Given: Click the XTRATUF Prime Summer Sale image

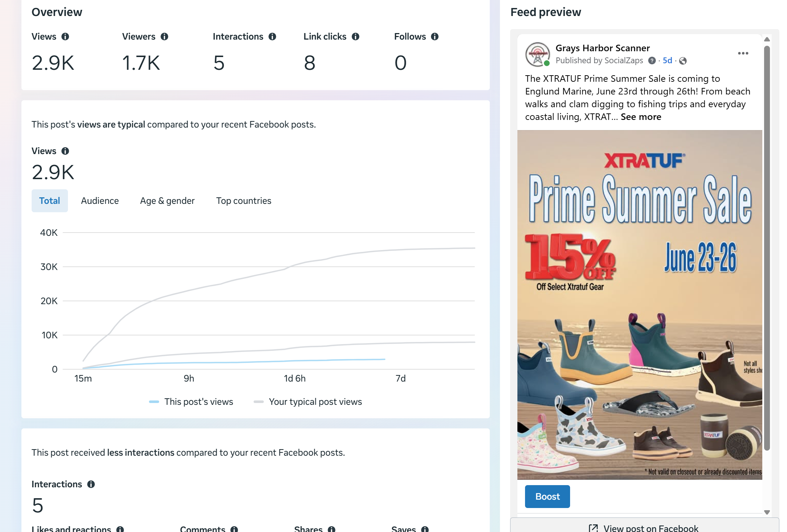Looking at the screenshot, I should click(640, 305).
